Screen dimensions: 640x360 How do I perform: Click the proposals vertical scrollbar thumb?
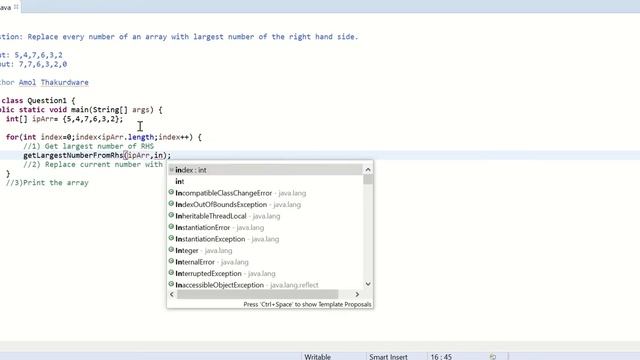pyautogui.click(x=368, y=180)
